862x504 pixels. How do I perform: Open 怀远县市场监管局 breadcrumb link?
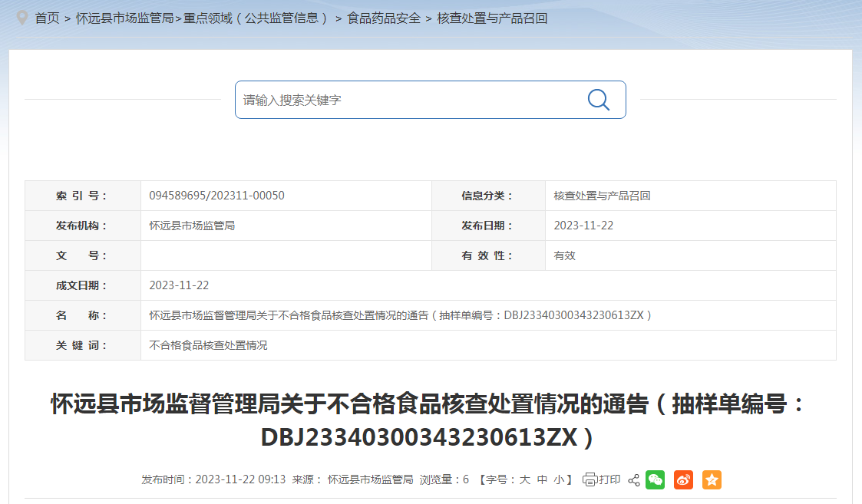coord(125,18)
